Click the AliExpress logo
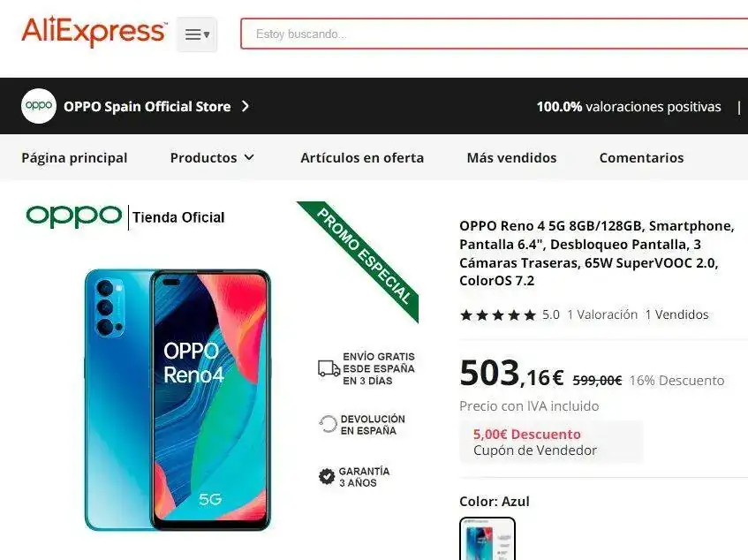Screen dimensions: 748x560 [x=94, y=32]
